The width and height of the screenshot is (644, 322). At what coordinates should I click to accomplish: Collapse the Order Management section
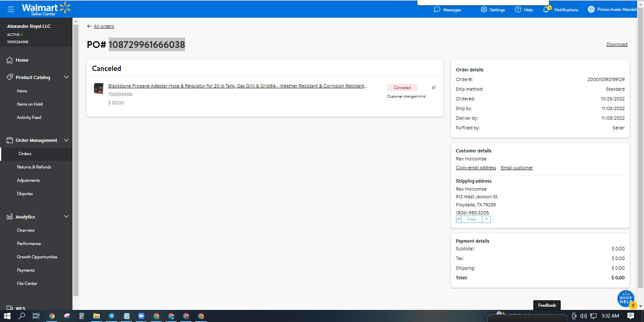[x=66, y=140]
